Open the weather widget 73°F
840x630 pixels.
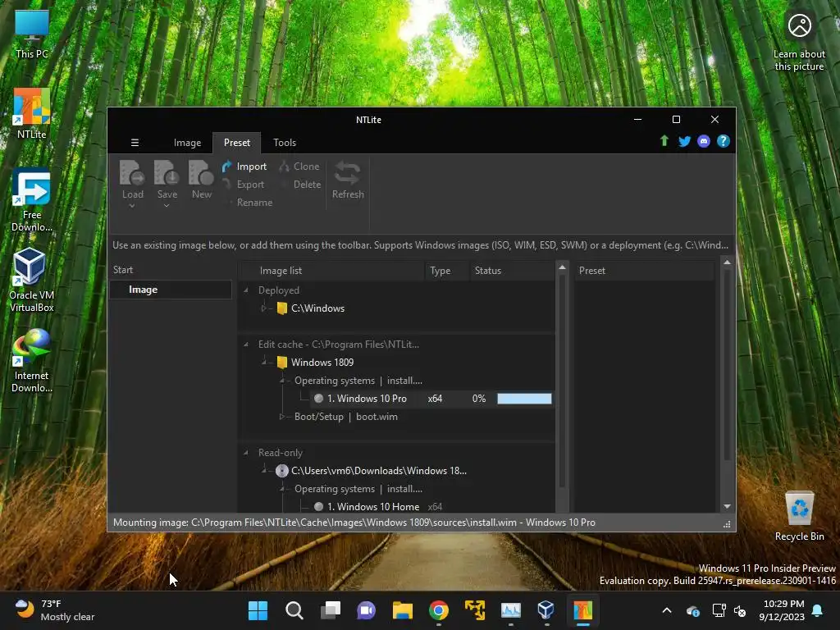(x=55, y=610)
